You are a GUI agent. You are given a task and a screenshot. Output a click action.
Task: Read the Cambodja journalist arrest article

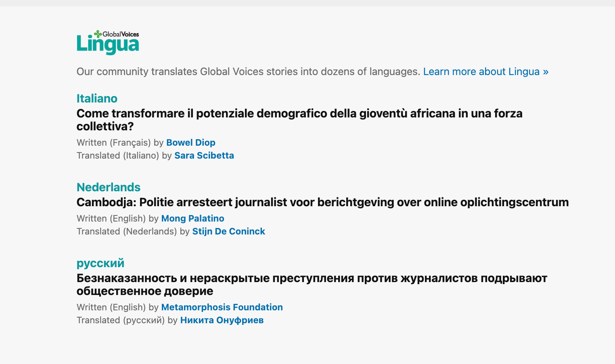coord(322,202)
